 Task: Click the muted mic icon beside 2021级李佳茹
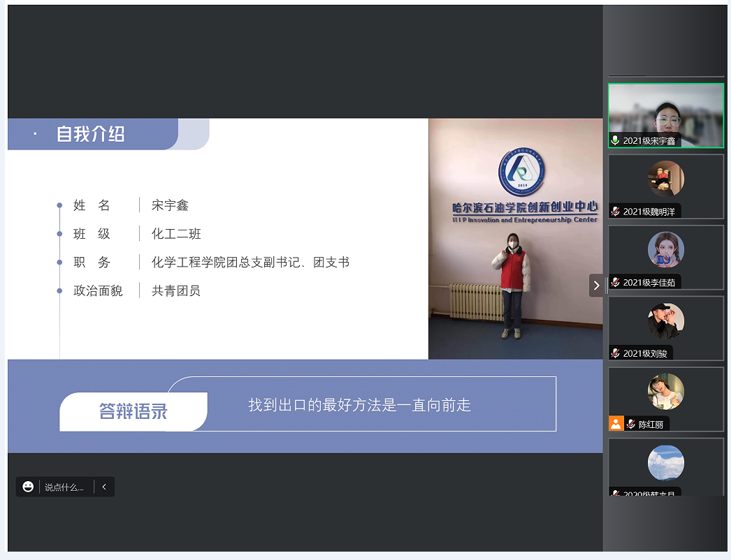615,283
